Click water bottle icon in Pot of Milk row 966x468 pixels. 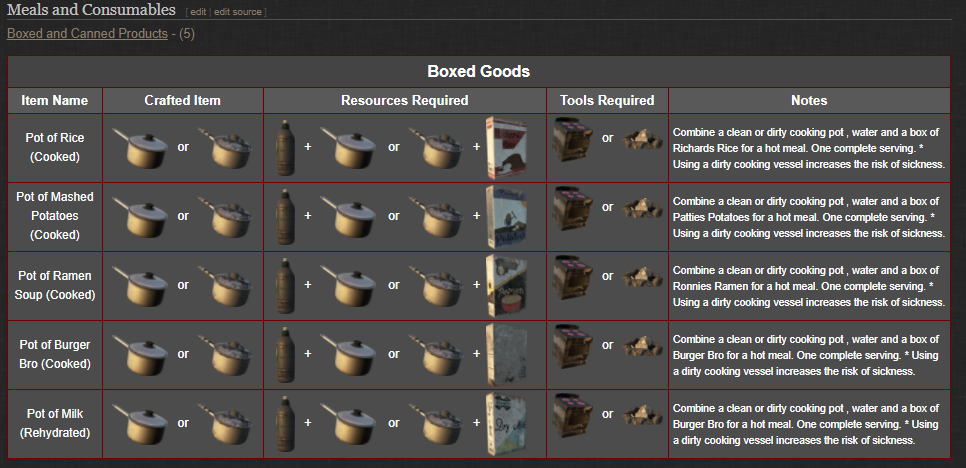click(285, 424)
